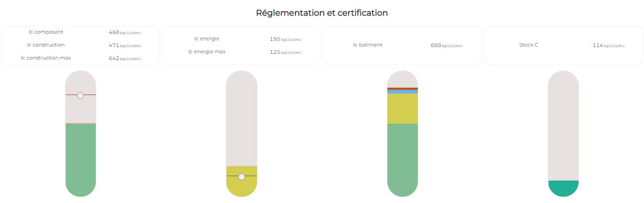
Task: Select the 688 Ic batiment value
Action: point(436,45)
